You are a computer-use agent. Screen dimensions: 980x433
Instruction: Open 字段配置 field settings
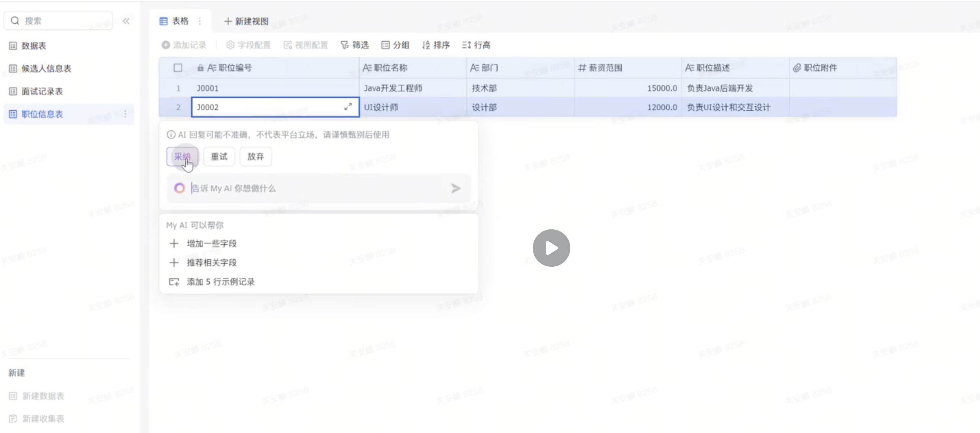pyautogui.click(x=248, y=45)
